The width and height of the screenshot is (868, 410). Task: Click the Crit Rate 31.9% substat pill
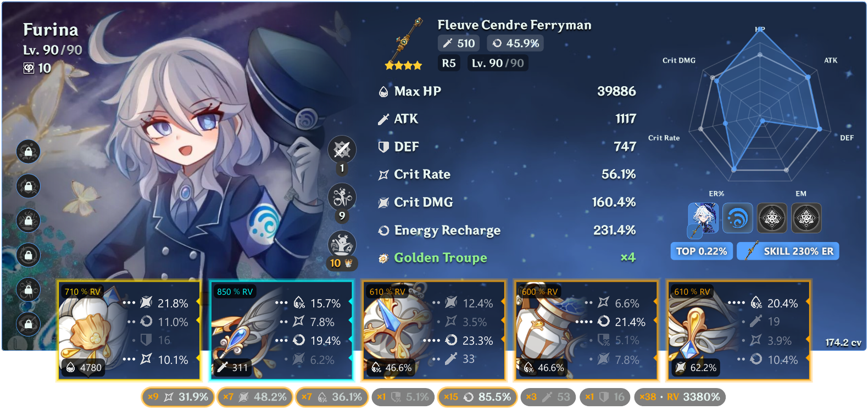178,397
